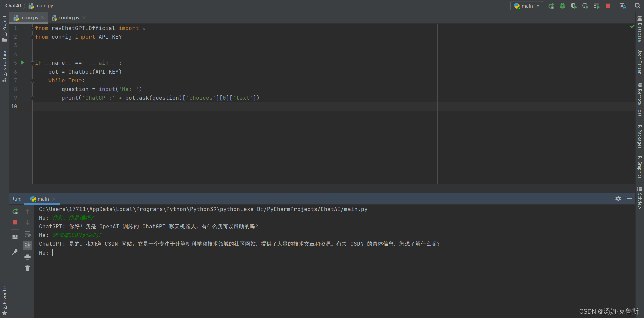Close the config.py editor tab
Screen dimensions: 644x318
point(84,18)
